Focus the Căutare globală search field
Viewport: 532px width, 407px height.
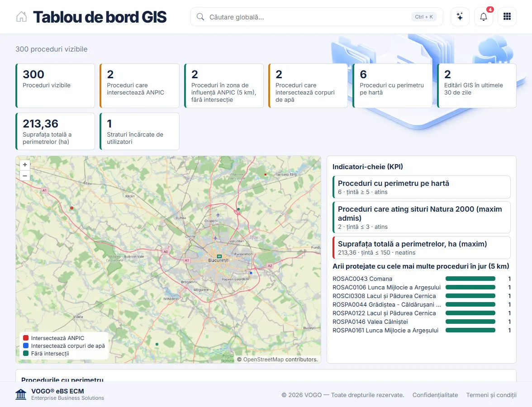[317, 17]
